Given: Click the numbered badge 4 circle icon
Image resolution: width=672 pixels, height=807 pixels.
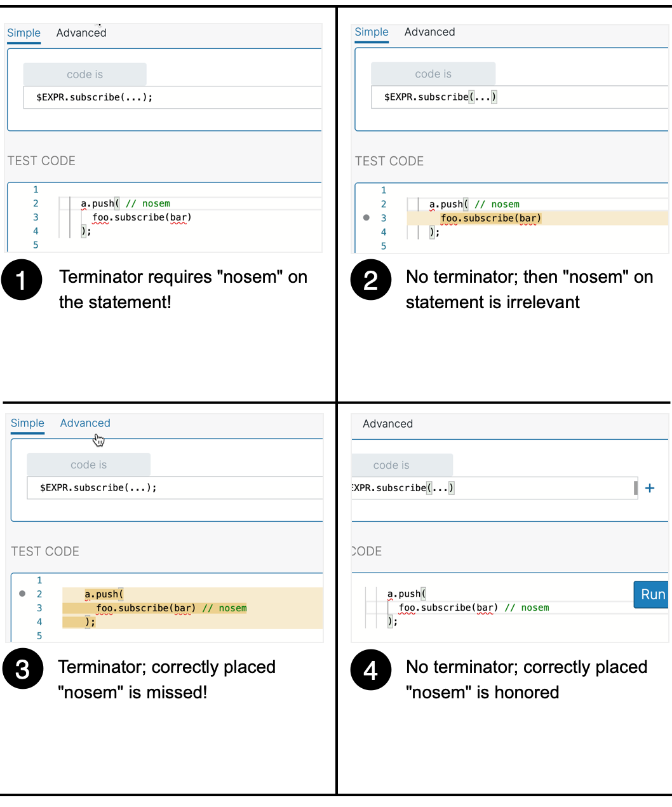Looking at the screenshot, I should click(371, 669).
